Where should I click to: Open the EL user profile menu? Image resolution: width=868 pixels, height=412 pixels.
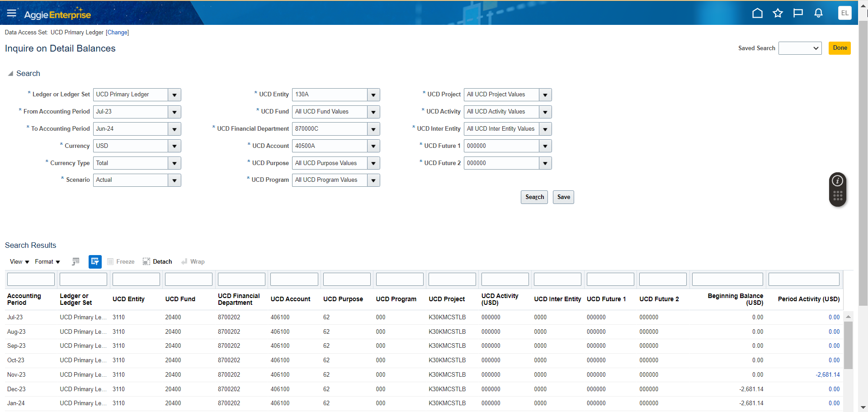(844, 13)
